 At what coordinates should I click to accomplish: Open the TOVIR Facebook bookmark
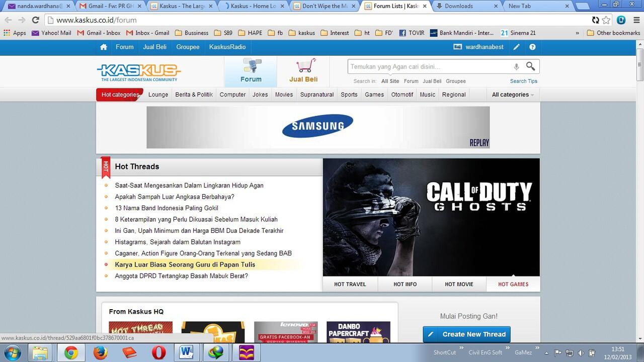pyautogui.click(x=412, y=33)
